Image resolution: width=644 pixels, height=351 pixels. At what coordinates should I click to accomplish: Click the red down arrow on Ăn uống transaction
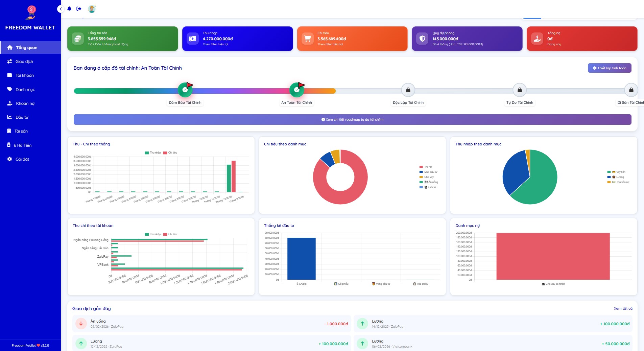coord(81,324)
